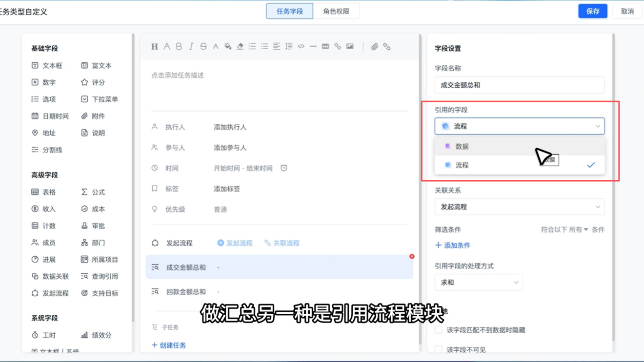
Task: Delete 成交金额总和 field with red x
Action: click(412, 256)
